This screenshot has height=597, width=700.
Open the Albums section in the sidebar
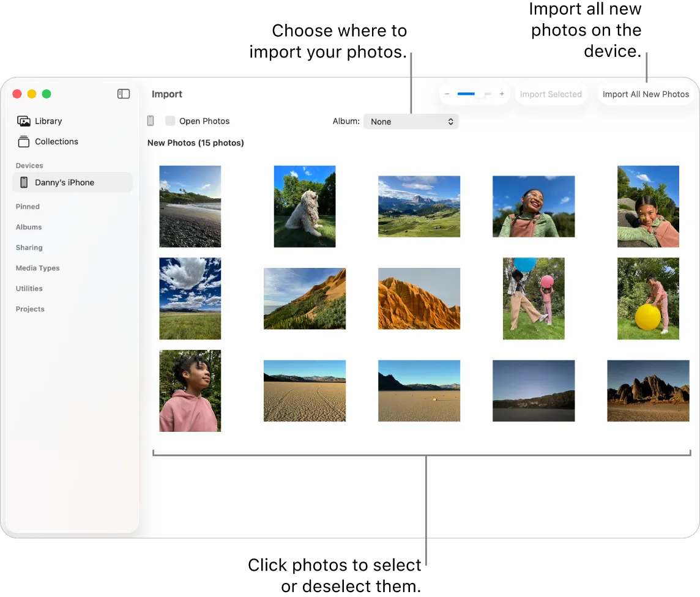(x=28, y=227)
